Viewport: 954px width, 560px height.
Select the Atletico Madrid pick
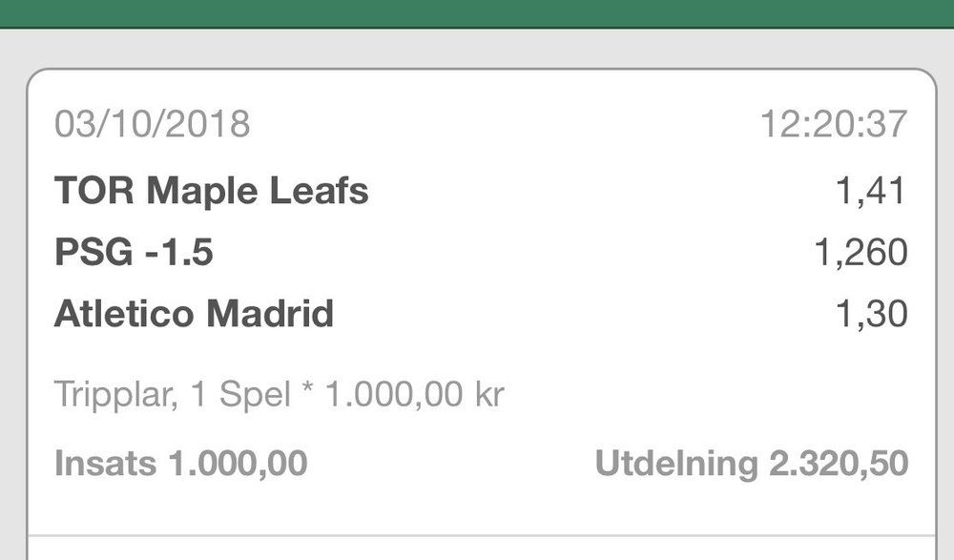coord(194,314)
